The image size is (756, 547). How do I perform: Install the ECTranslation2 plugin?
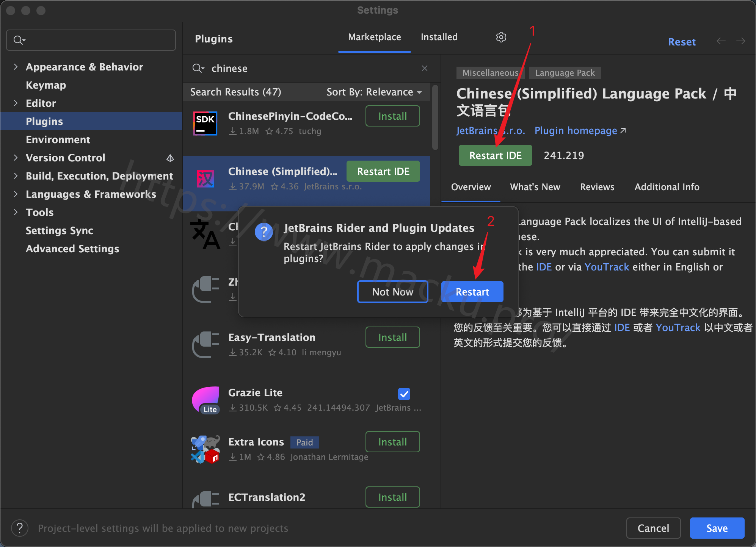pos(393,497)
